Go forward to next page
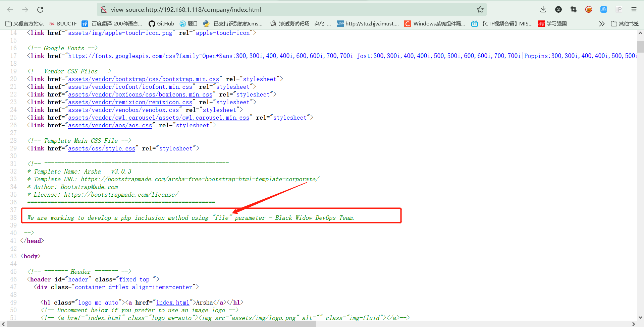Screen dimensions: 644x327 pyautogui.click(x=25, y=10)
